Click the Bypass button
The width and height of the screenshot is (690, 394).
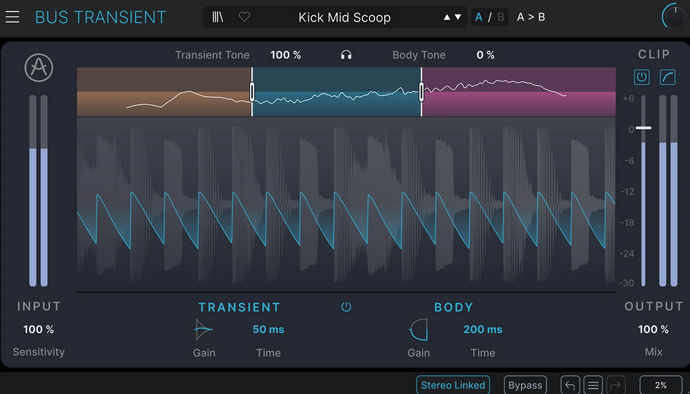coord(525,385)
